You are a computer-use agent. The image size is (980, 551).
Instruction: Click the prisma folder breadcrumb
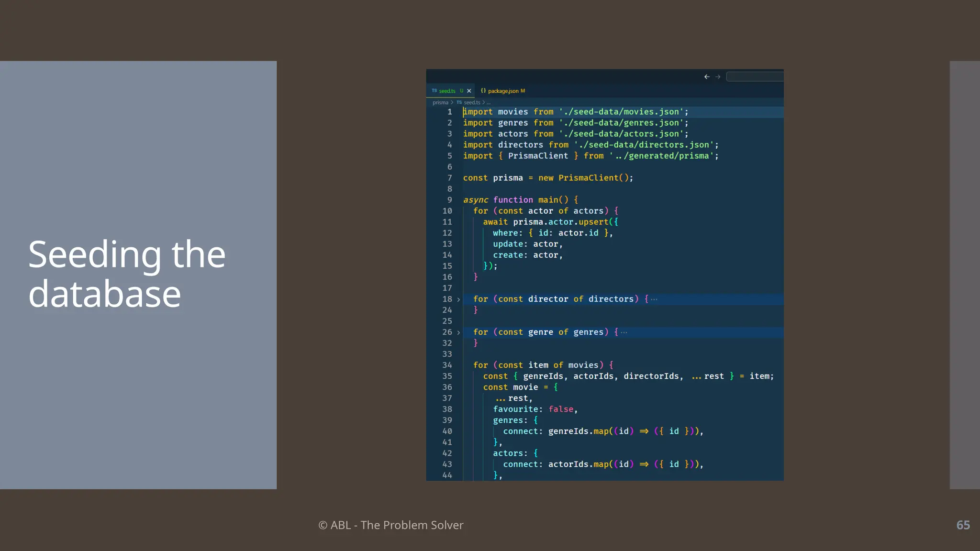pos(440,102)
